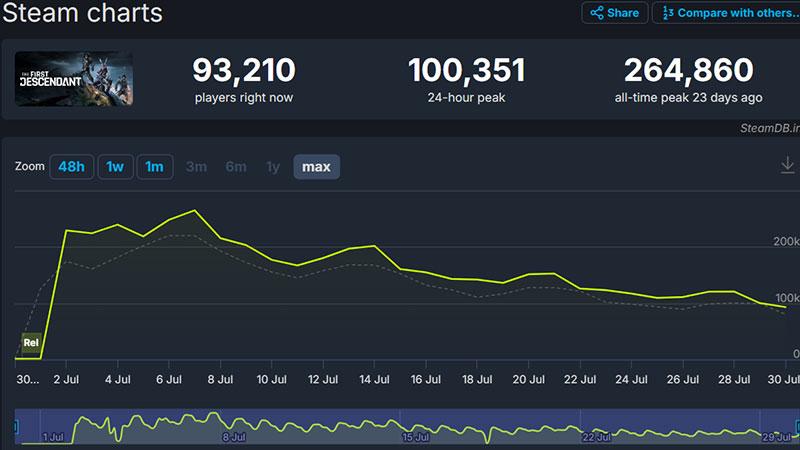The width and height of the screenshot is (800, 450).
Task: Click the 8 Jul label in navigator
Action: click(x=234, y=437)
